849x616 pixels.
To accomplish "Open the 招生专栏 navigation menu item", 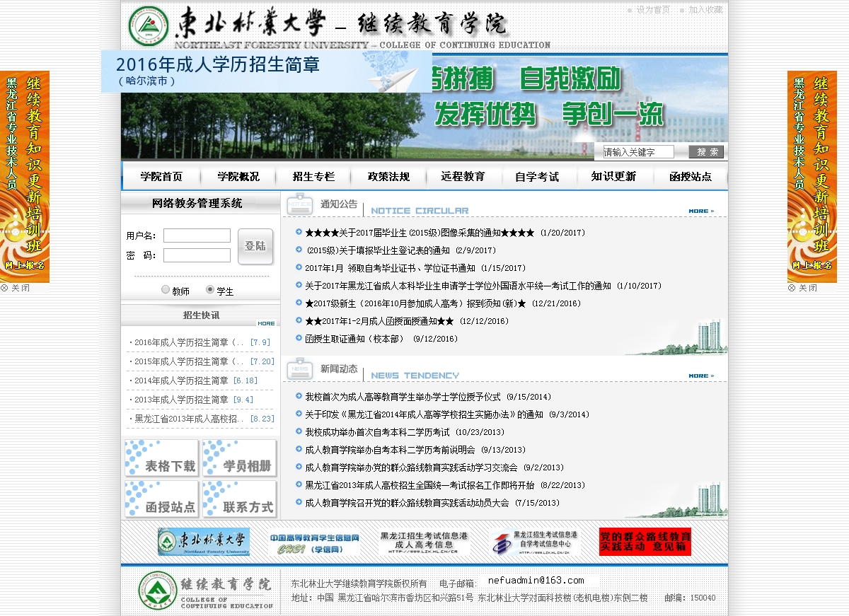I will pos(313,177).
